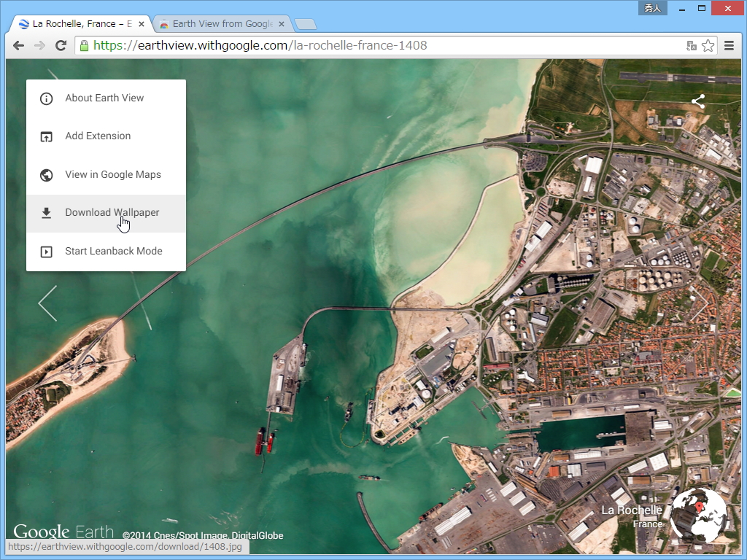The width and height of the screenshot is (747, 560).
Task: Click the download arrow icon beside Download Wallpaper
Action: tap(47, 212)
